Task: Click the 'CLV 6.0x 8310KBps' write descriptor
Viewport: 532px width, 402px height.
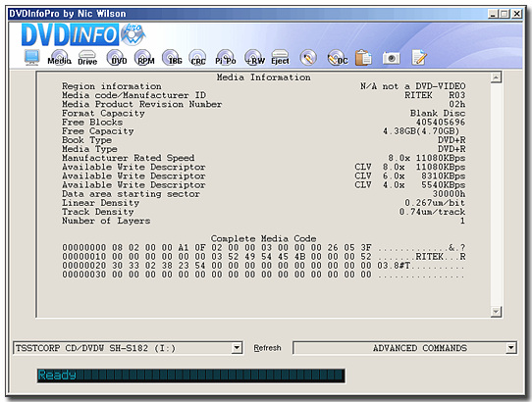Action: coord(410,176)
